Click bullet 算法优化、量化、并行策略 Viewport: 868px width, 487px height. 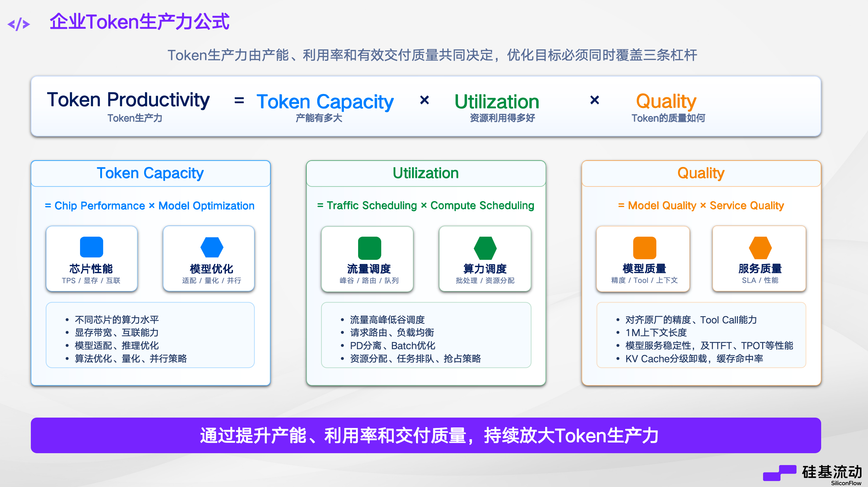click(131, 359)
